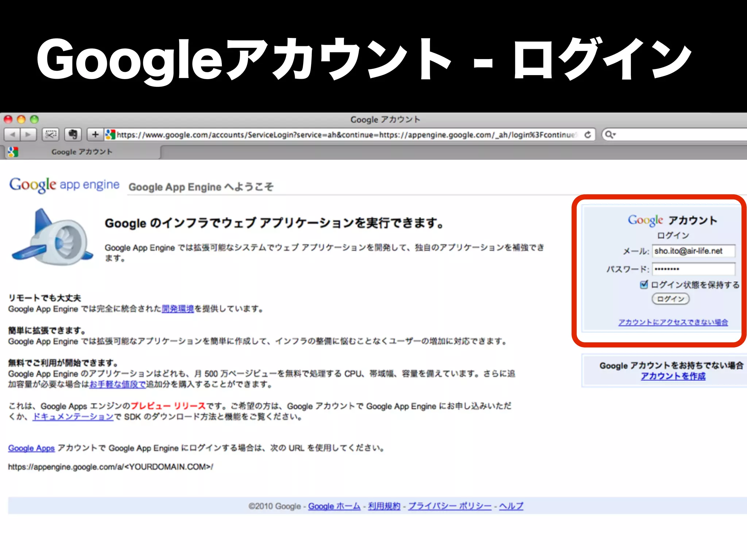
Task: Click the メール input field
Action: 693,251
